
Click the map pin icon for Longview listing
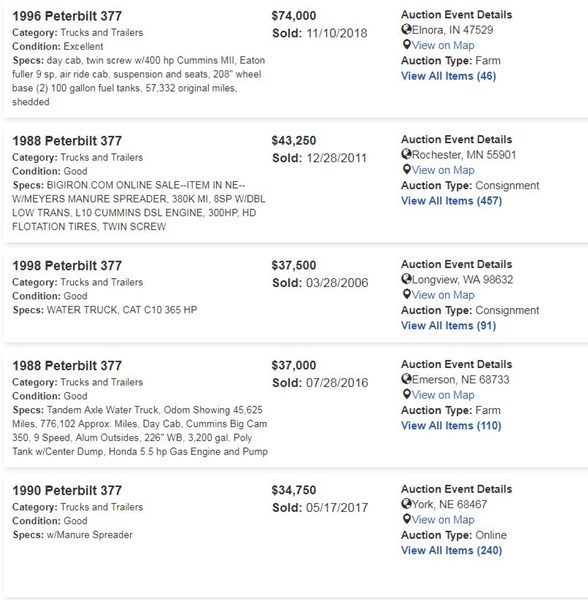pyautogui.click(x=407, y=294)
